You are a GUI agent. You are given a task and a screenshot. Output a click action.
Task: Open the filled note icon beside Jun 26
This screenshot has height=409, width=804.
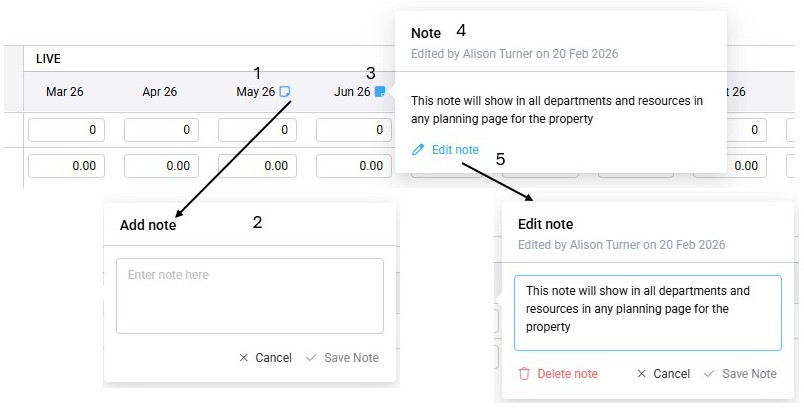point(380,92)
